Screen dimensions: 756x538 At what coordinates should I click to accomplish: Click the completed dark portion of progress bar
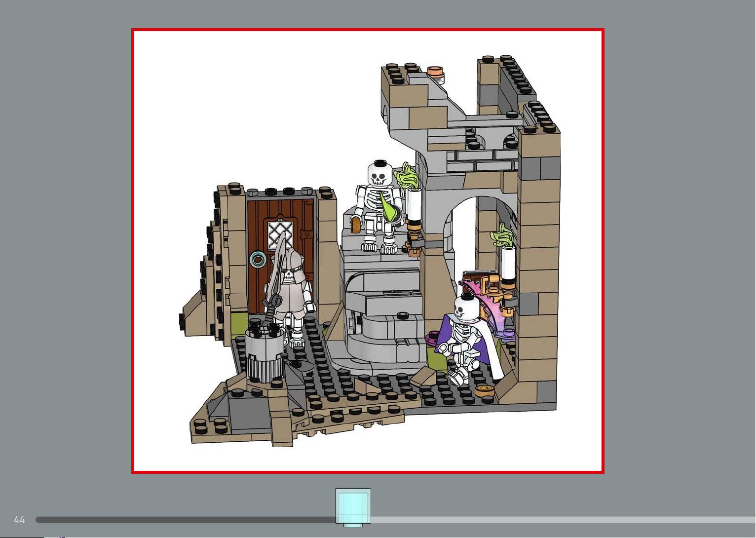(186, 520)
